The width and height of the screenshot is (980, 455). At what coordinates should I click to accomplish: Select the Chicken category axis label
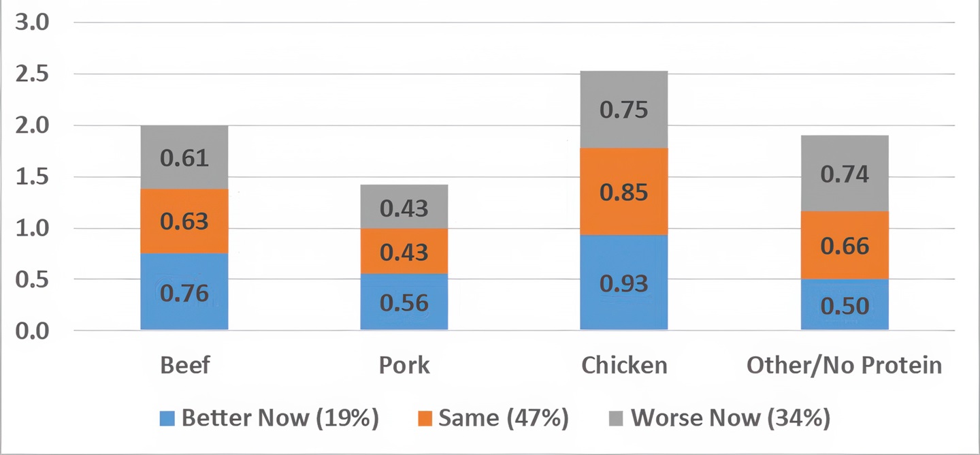(x=624, y=366)
